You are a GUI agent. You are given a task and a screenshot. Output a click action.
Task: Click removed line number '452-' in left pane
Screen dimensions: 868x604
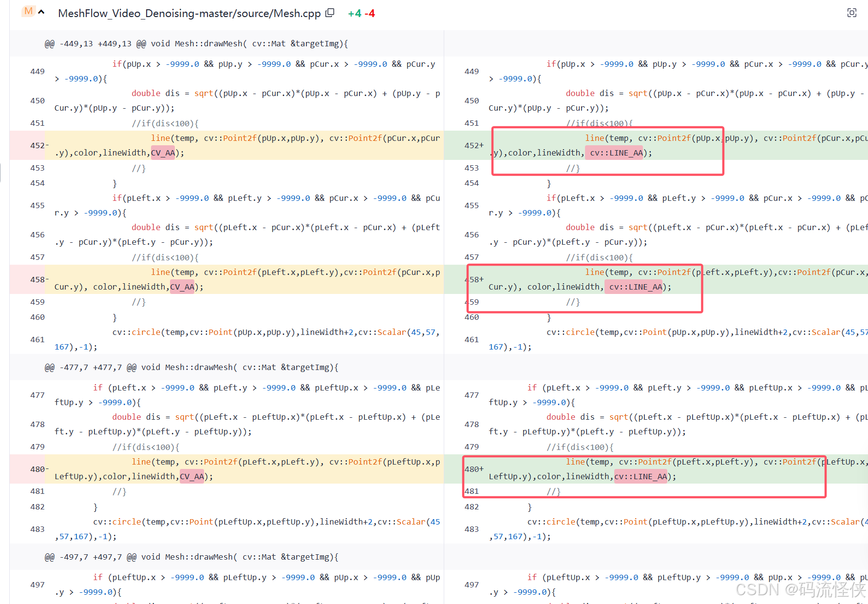(x=39, y=145)
